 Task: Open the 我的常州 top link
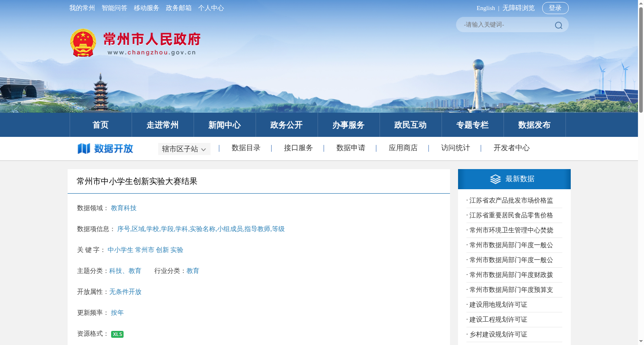pyautogui.click(x=82, y=8)
